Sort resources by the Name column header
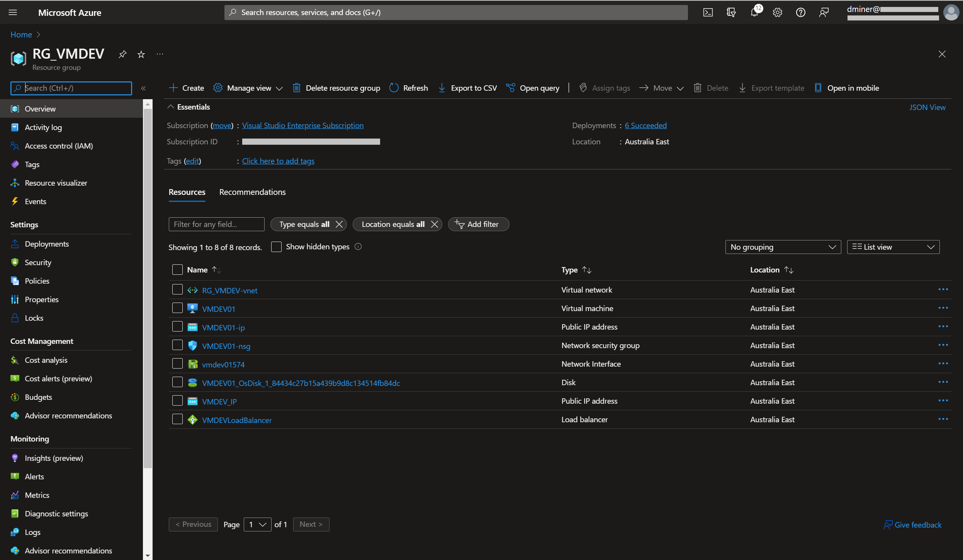Screen dimensions: 963x560 coord(204,270)
